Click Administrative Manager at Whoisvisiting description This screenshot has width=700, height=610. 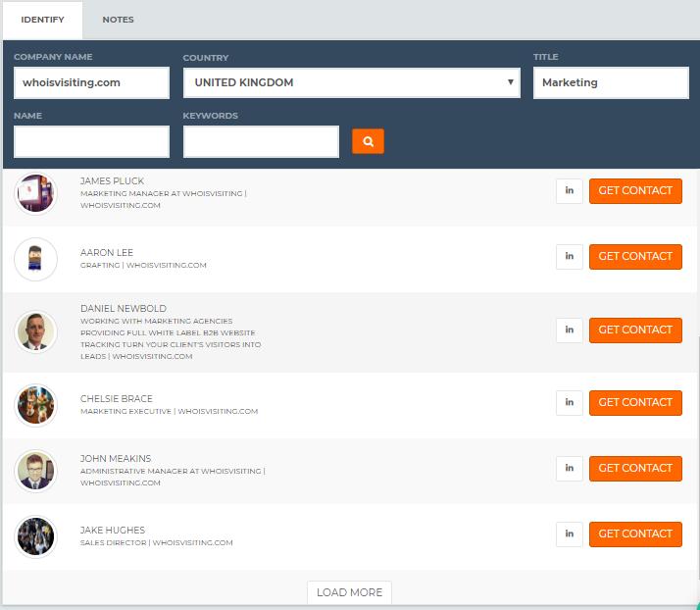(x=173, y=477)
